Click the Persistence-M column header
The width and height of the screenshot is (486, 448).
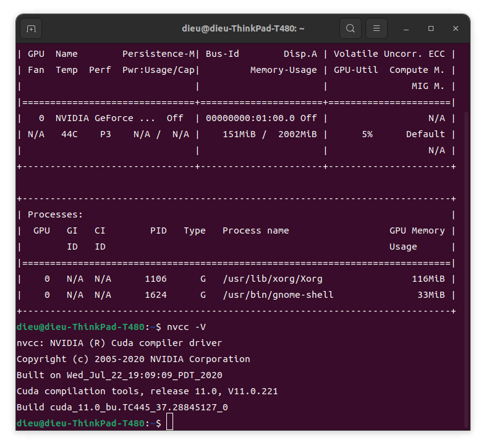[x=158, y=54]
